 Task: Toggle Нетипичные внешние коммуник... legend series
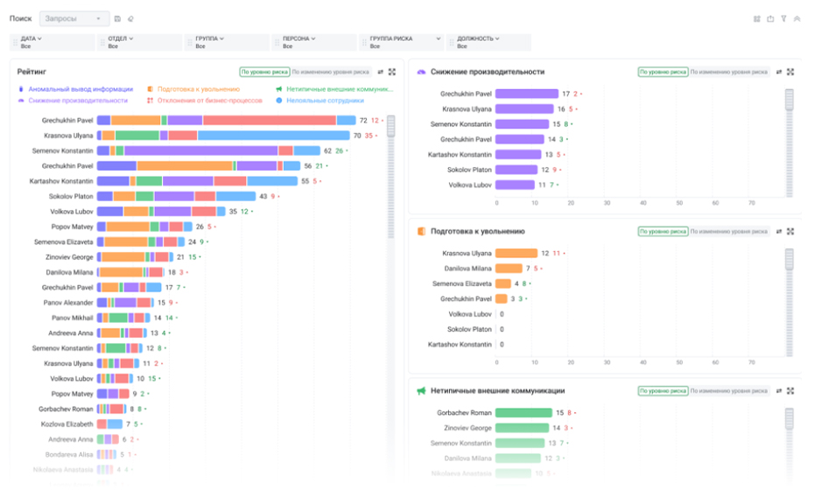pos(334,89)
